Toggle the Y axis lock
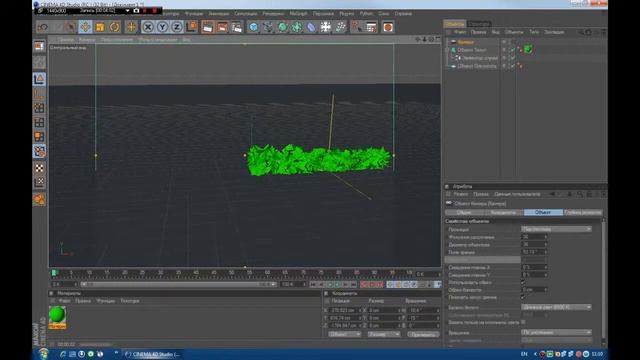Viewport: 640px width, 360px height. tap(162, 27)
